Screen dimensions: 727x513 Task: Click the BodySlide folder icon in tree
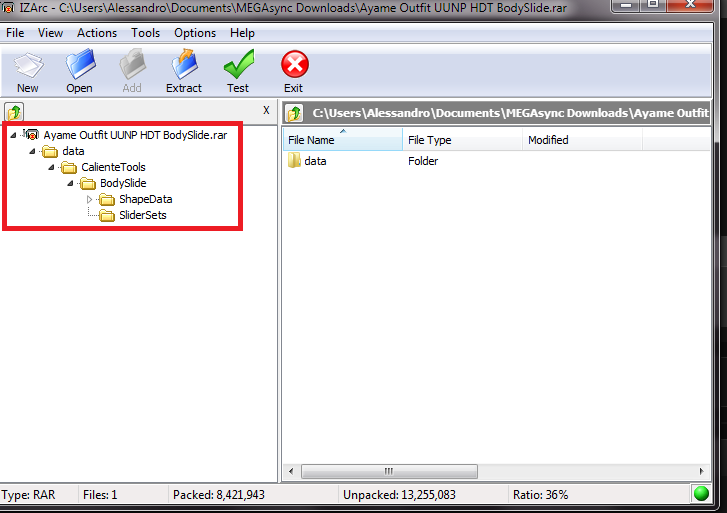[x=88, y=184]
